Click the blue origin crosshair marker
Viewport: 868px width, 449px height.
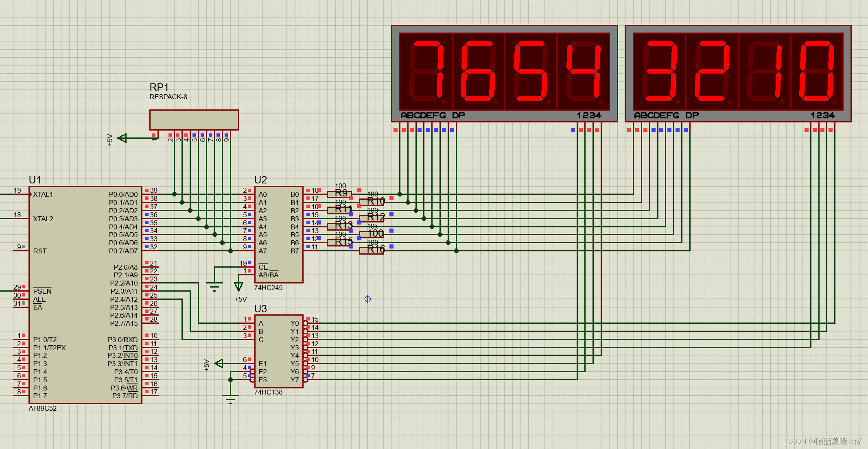[x=367, y=299]
